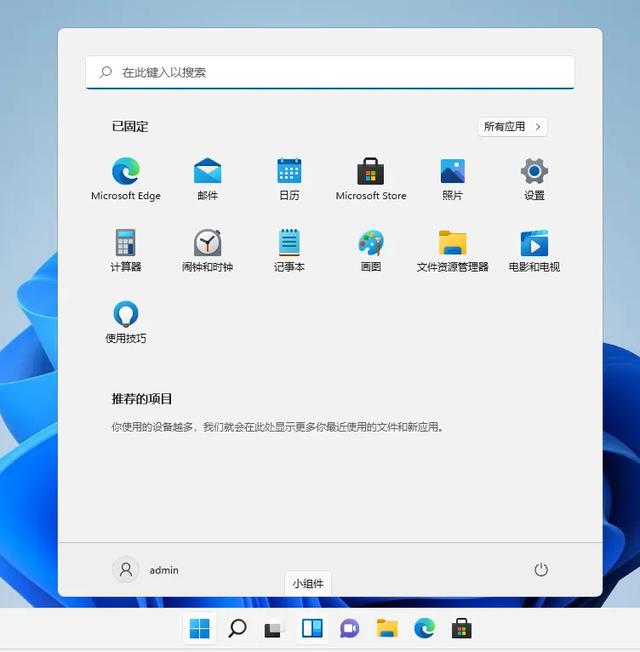640x652 pixels.
Task: Open Microsoft Store on the taskbar
Action: point(462,628)
